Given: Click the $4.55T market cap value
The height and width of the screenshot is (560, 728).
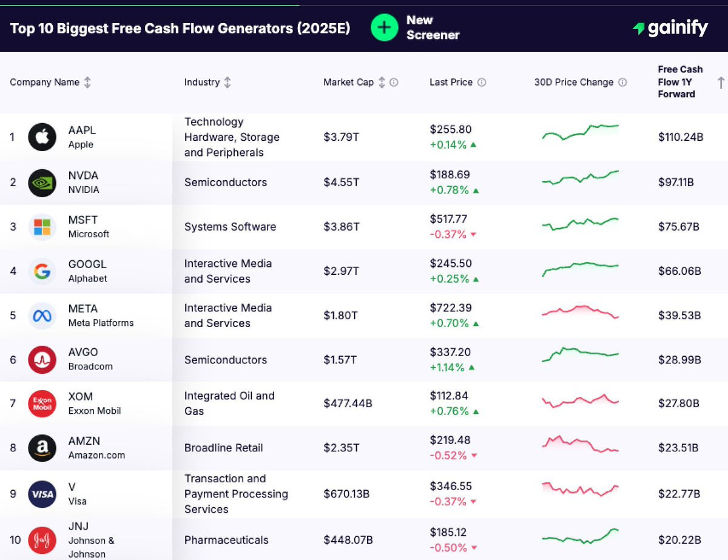Looking at the screenshot, I should (341, 182).
